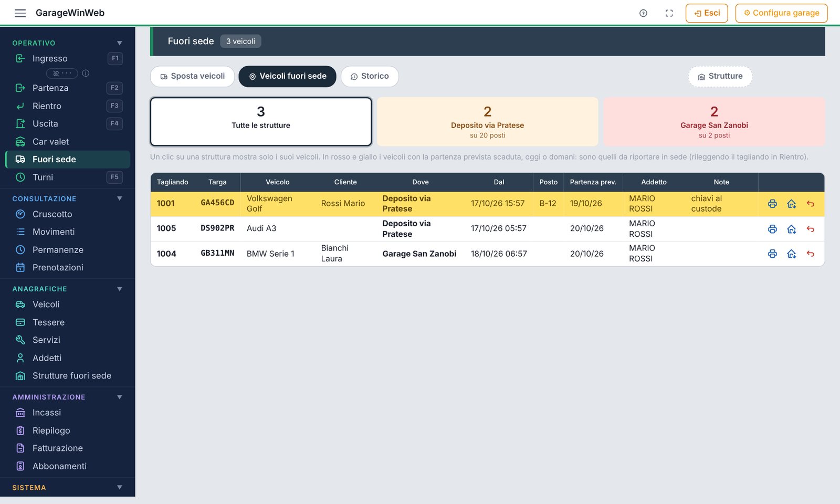Screen dimensions: 840x504
Task: Print the ticket for row 1005
Action: point(772,229)
